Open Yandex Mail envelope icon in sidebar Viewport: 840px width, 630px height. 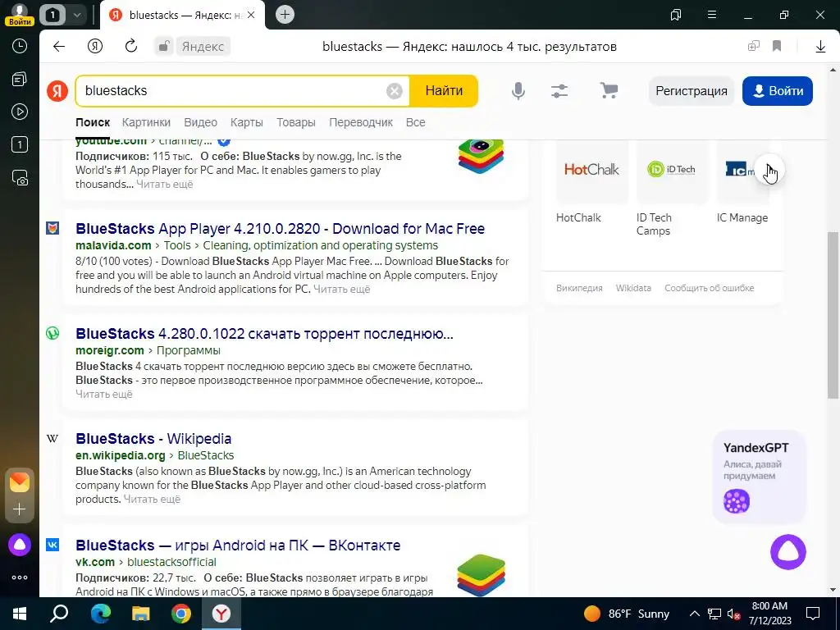pos(20,482)
